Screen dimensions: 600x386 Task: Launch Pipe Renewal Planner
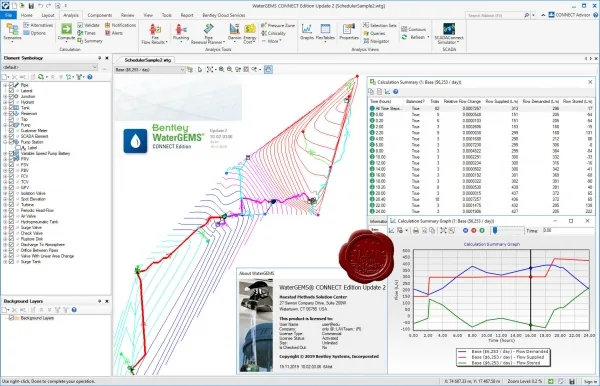click(208, 34)
